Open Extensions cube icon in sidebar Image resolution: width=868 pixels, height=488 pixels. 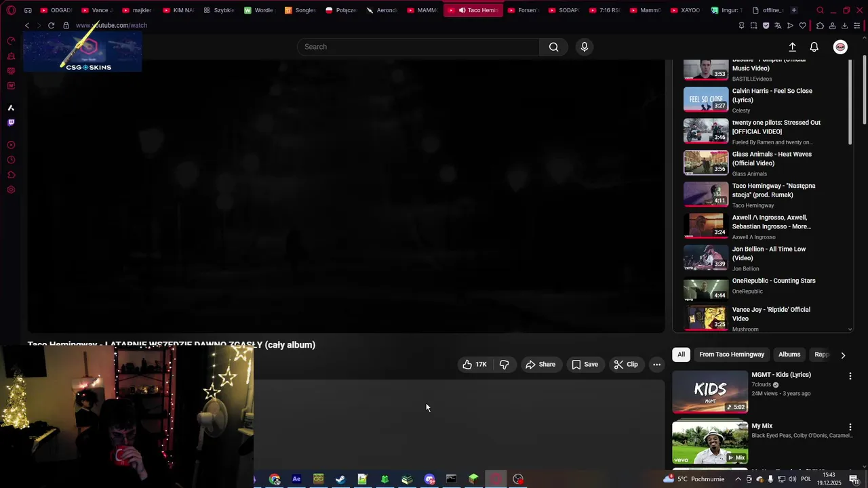point(11,175)
